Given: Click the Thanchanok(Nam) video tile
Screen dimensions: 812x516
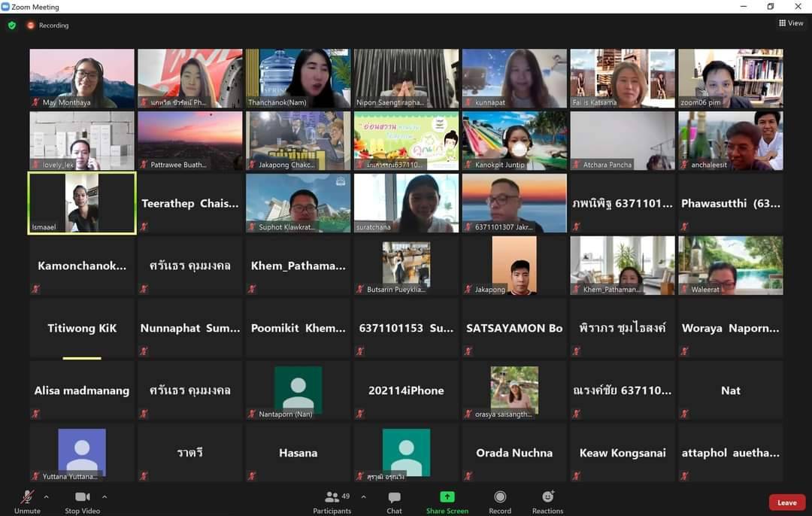Looking at the screenshot, I should coord(298,78).
